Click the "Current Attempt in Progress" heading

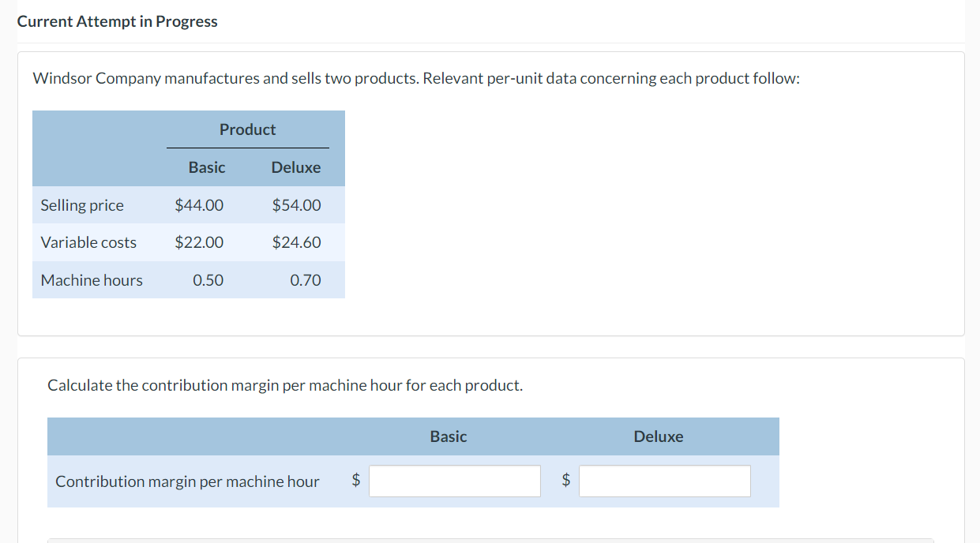coord(117,21)
